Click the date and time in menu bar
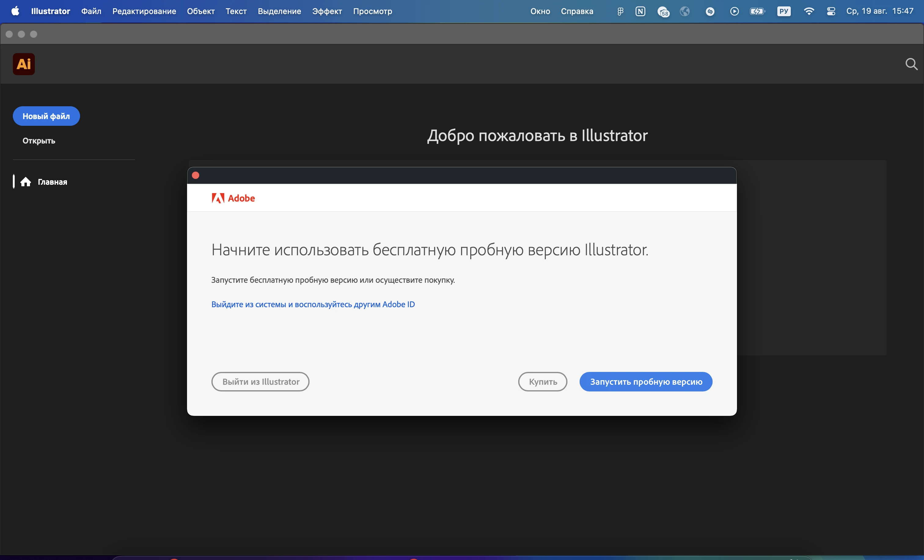 click(x=880, y=11)
